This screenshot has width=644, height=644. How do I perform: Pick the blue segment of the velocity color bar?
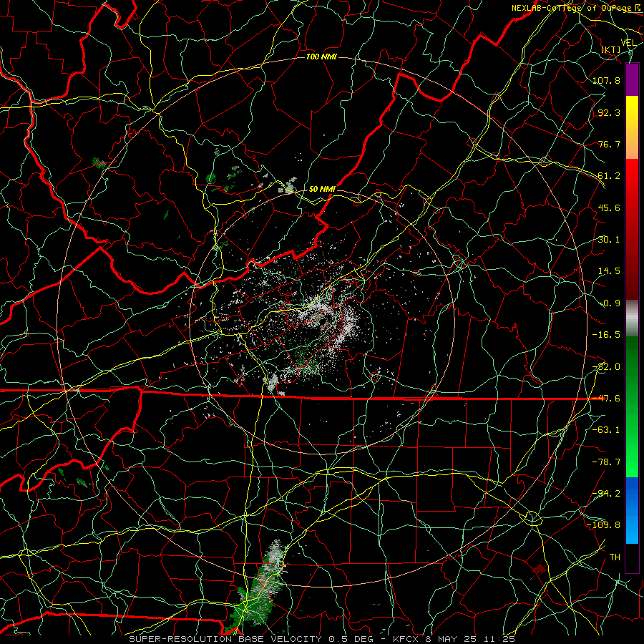(632, 510)
